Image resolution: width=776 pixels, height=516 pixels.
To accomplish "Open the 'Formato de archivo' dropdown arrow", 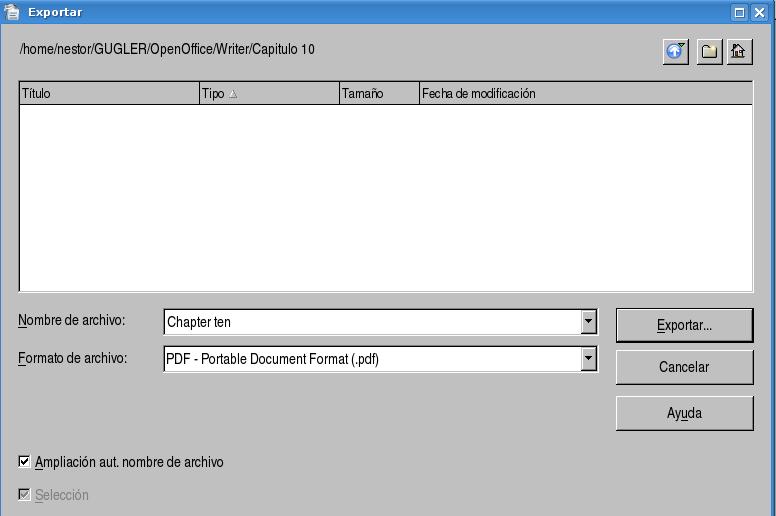I will tap(589, 359).
